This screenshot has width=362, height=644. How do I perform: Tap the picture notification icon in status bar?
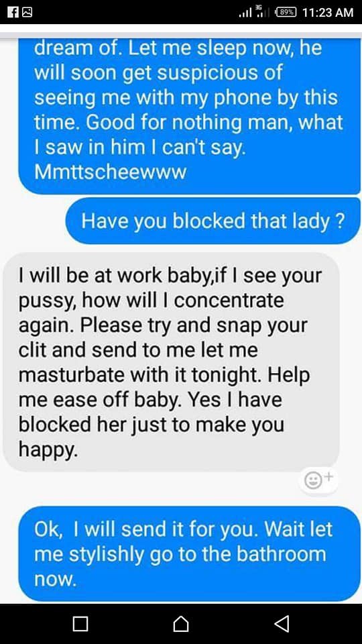click(27, 13)
